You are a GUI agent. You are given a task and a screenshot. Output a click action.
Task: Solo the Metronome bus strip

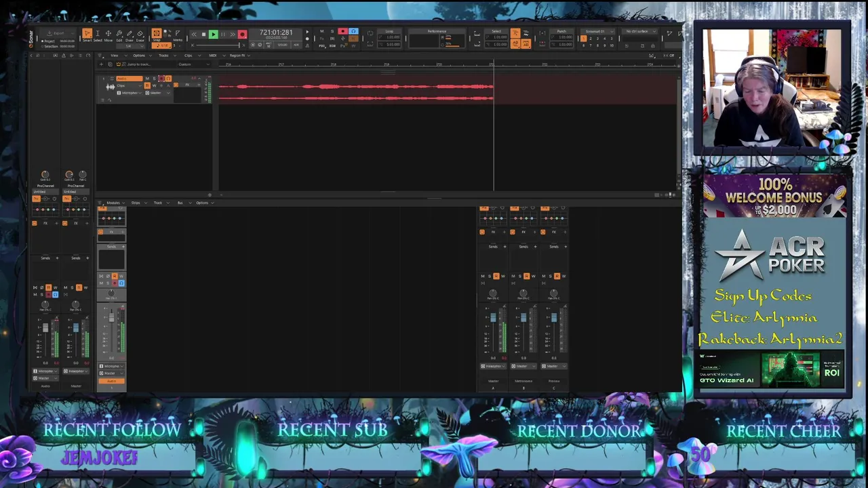519,276
